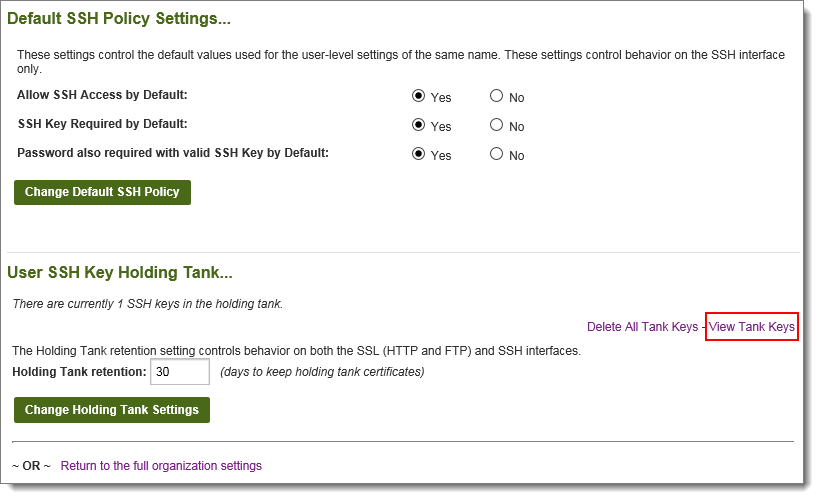Set Password also required with SSH Key to No

tap(496, 155)
